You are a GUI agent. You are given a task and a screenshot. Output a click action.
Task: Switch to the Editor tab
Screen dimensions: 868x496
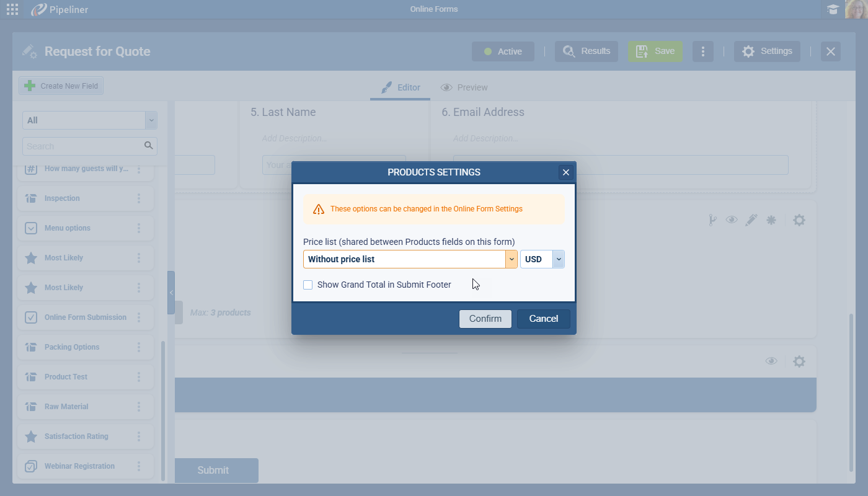coord(401,87)
